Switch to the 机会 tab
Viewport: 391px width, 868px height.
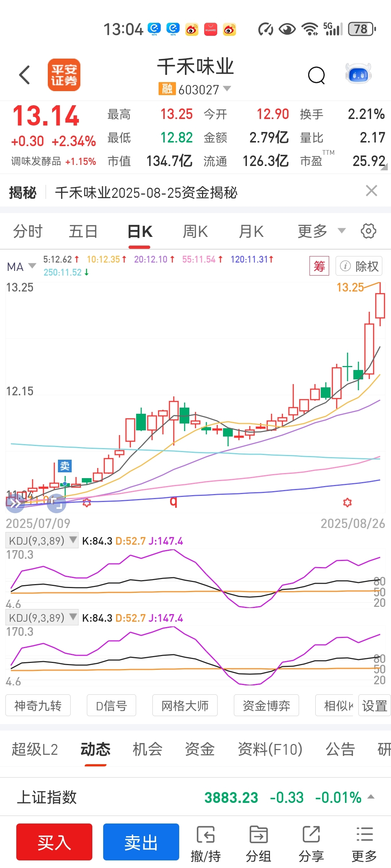(147, 749)
